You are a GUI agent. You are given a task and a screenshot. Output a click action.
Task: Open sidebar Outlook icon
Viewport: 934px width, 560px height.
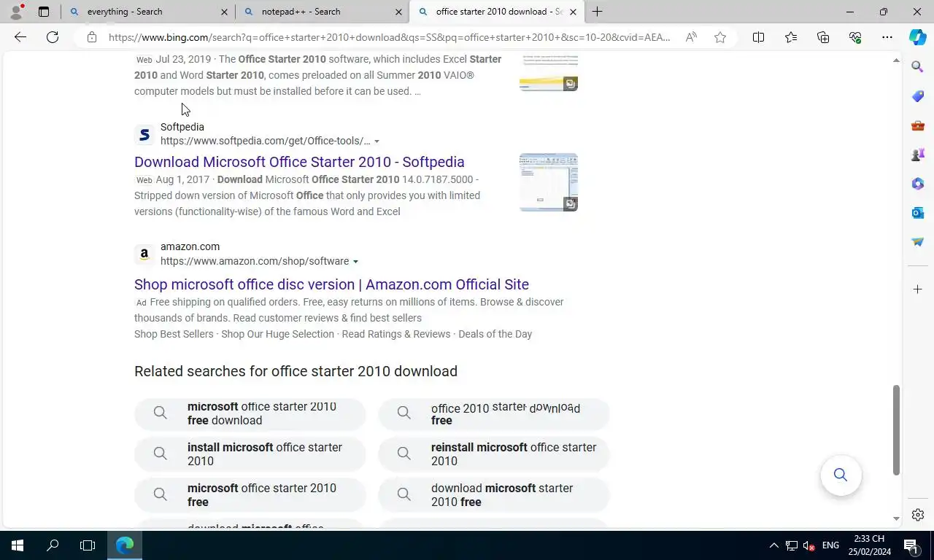click(918, 213)
